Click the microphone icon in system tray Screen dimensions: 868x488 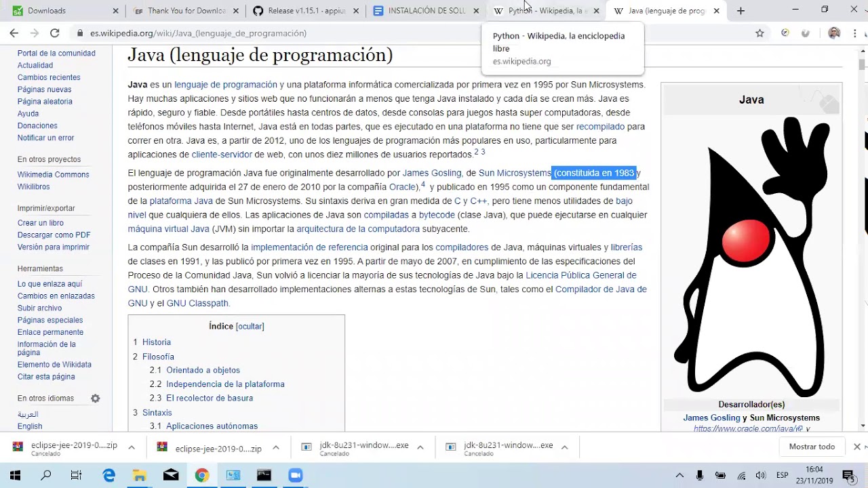700,475
